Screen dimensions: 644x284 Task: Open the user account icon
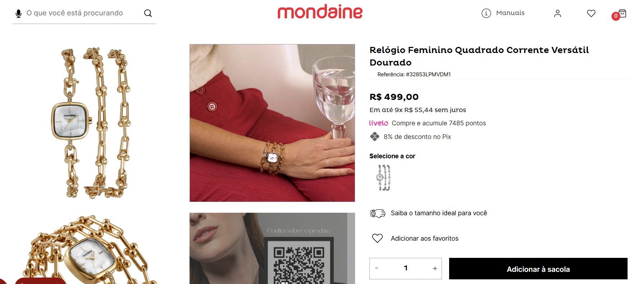coord(557,14)
